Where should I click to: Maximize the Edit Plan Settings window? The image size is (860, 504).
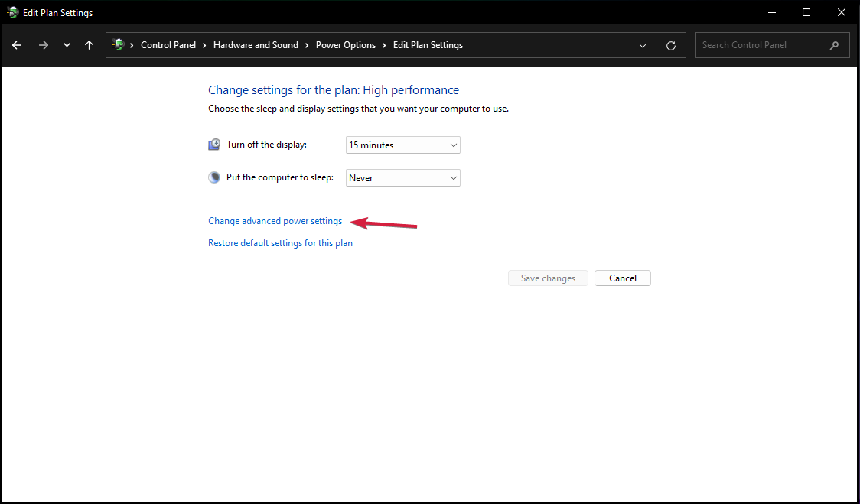[806, 12]
